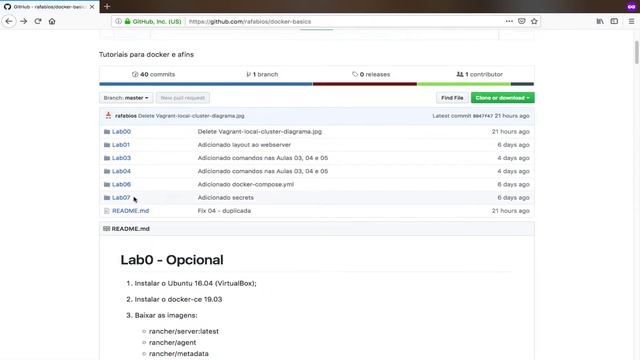This screenshot has width=640, height=360.
Task: Click the Lab06 folder icon
Action: [x=107, y=184]
